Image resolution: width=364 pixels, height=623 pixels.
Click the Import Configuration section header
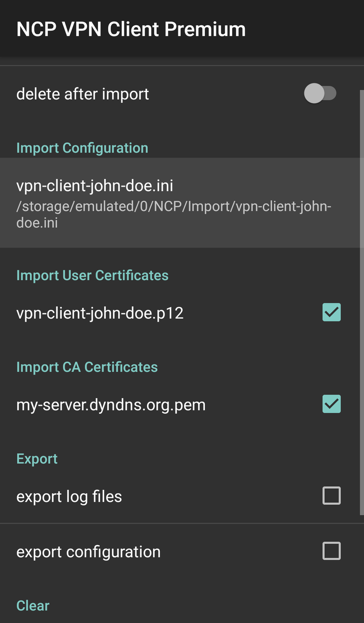(82, 148)
